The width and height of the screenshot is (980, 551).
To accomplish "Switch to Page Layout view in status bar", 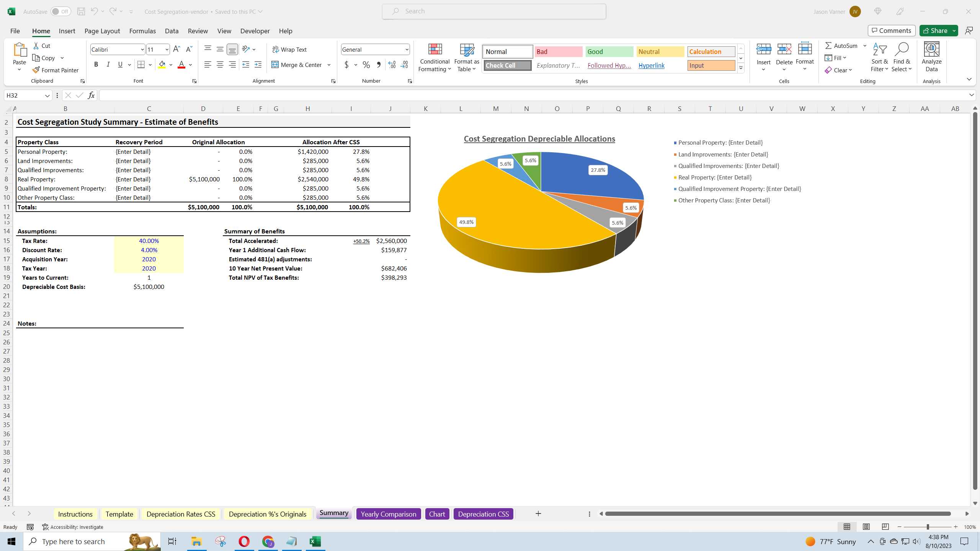I will (866, 527).
